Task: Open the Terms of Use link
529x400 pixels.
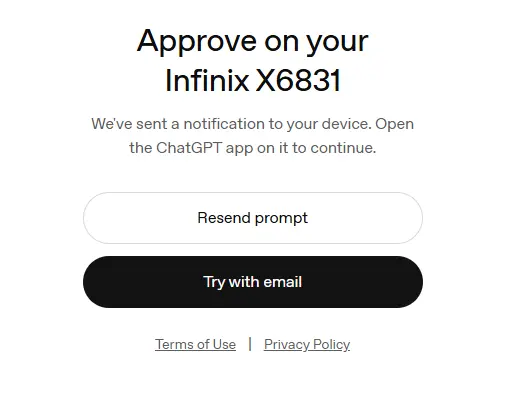Action: coord(195,344)
